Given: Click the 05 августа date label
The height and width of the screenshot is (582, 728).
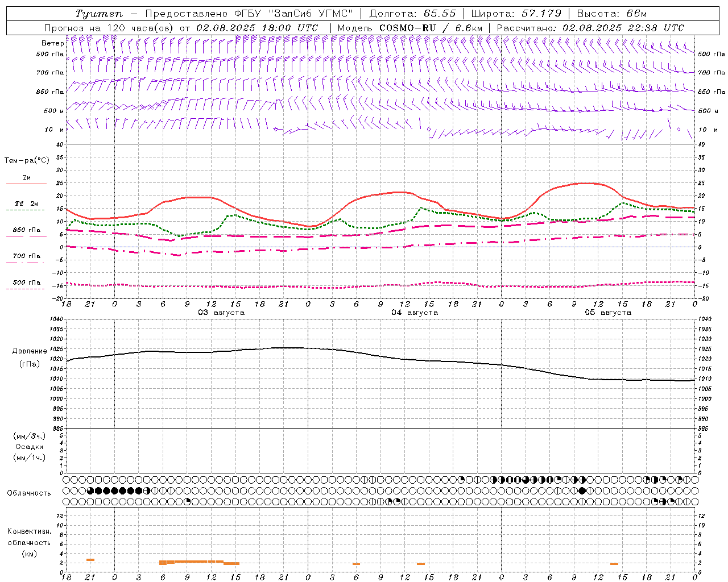Looking at the screenshot, I should (x=608, y=313).
